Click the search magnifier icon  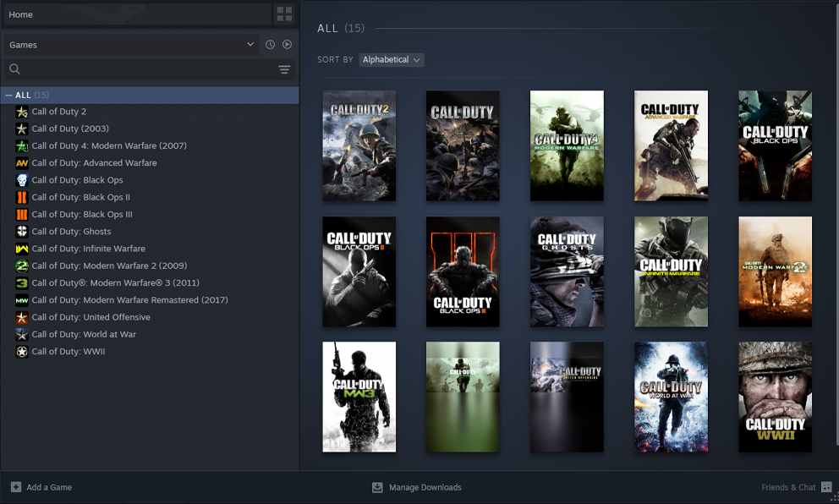click(x=14, y=68)
